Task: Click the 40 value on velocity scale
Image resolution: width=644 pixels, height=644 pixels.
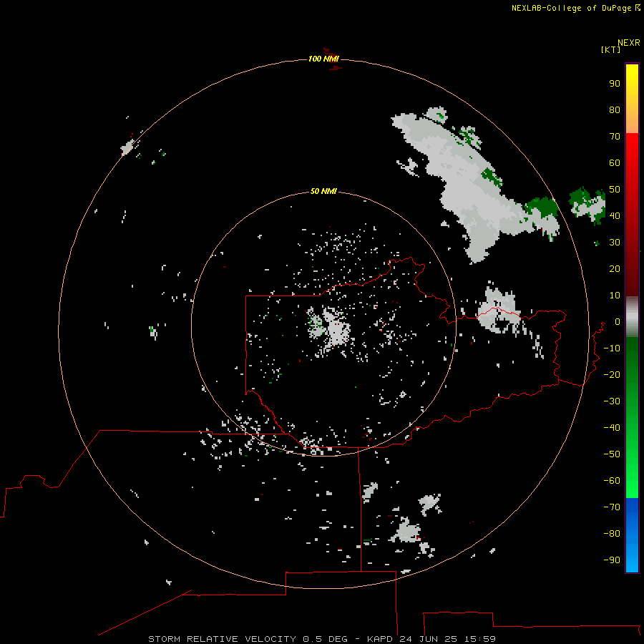Action: point(615,216)
